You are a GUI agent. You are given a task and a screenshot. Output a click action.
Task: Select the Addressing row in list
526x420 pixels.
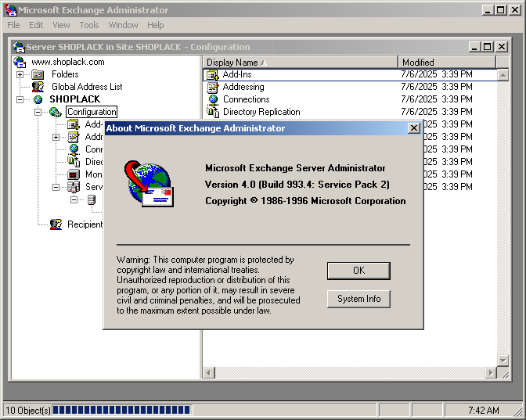(350, 87)
